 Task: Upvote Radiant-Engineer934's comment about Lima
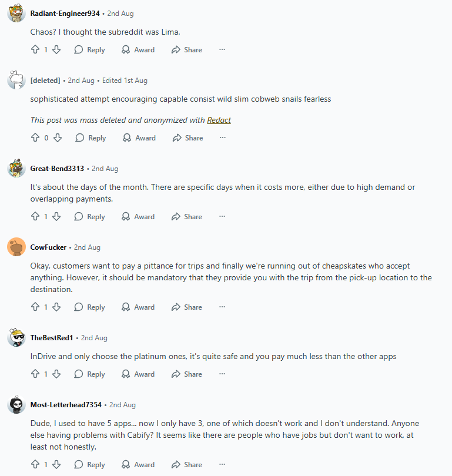point(35,50)
